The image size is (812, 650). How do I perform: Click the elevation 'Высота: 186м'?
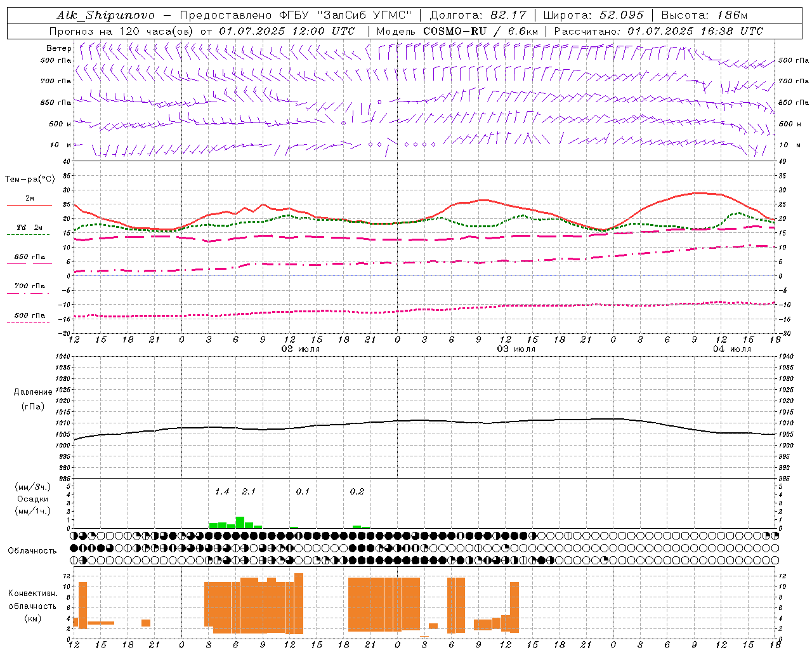pos(704,15)
